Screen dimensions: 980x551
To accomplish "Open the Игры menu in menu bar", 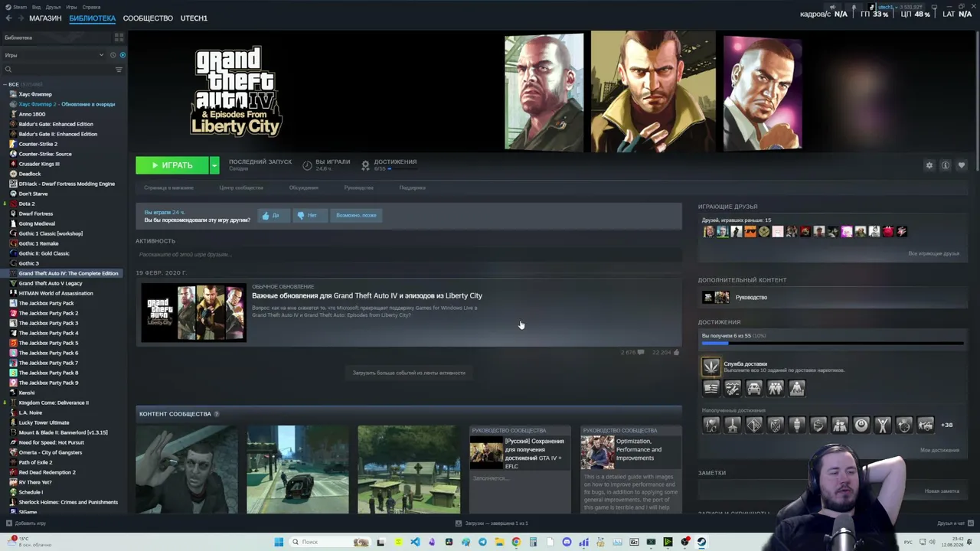I will pos(71,7).
